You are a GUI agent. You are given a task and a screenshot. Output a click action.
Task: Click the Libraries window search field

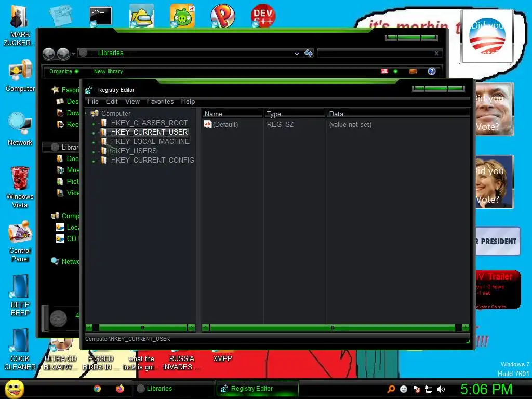click(x=380, y=54)
